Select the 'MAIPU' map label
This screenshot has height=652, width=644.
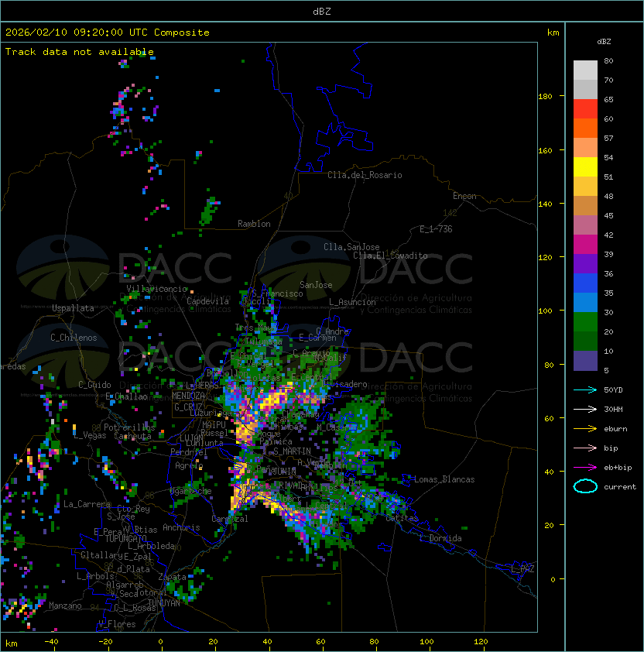pos(214,425)
